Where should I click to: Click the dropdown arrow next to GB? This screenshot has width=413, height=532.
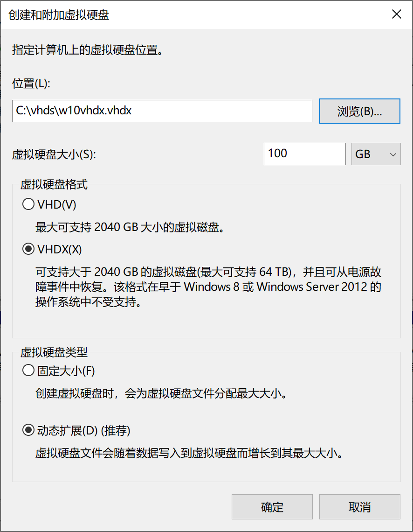click(393, 154)
